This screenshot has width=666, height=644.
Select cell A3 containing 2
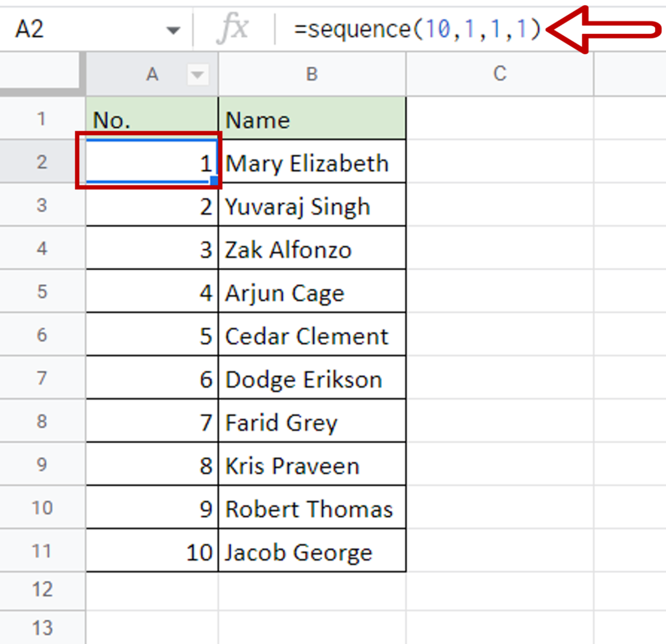tap(152, 205)
